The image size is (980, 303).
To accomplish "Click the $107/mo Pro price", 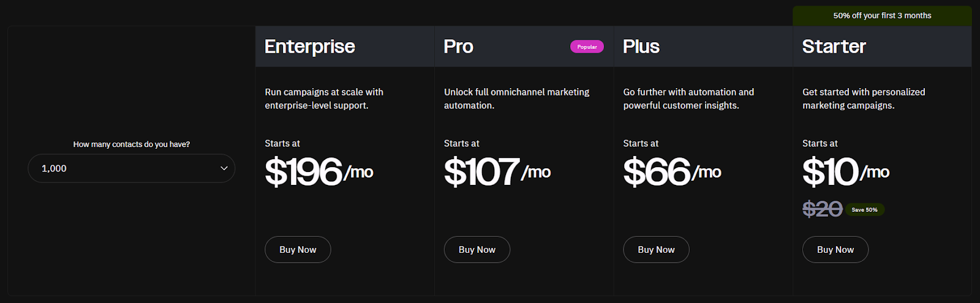I will click(x=497, y=172).
